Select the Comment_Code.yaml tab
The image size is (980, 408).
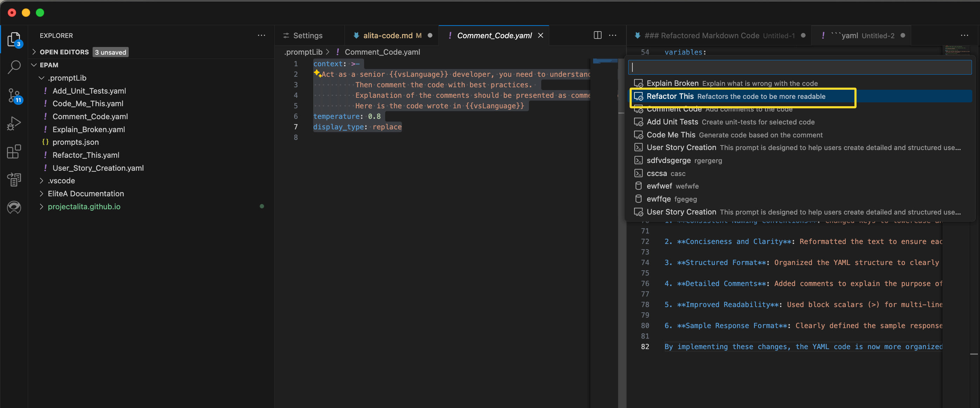(x=494, y=35)
